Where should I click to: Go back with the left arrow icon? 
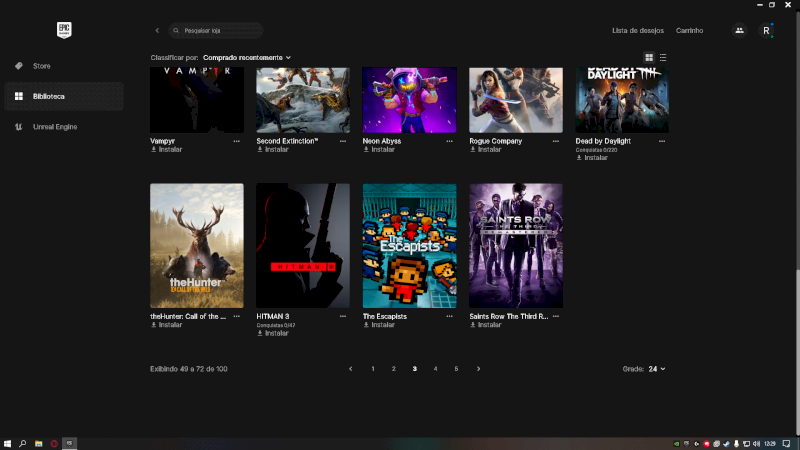(157, 31)
